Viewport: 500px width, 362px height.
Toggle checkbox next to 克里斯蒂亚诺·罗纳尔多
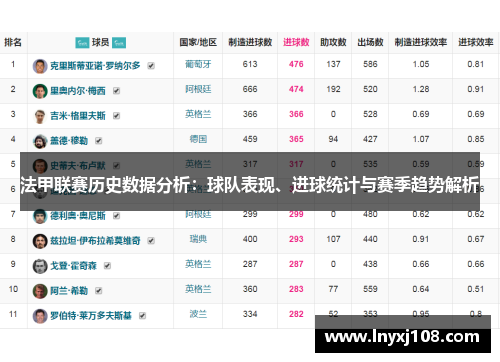(151, 66)
